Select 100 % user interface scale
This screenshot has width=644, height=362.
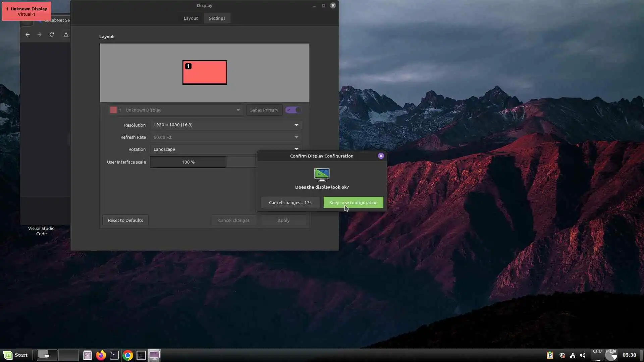coord(188,162)
